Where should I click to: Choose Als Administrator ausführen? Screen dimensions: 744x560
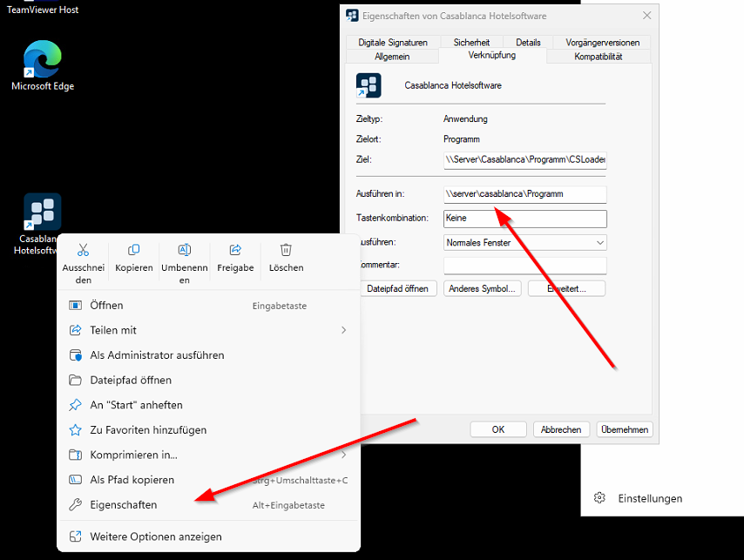point(209,355)
